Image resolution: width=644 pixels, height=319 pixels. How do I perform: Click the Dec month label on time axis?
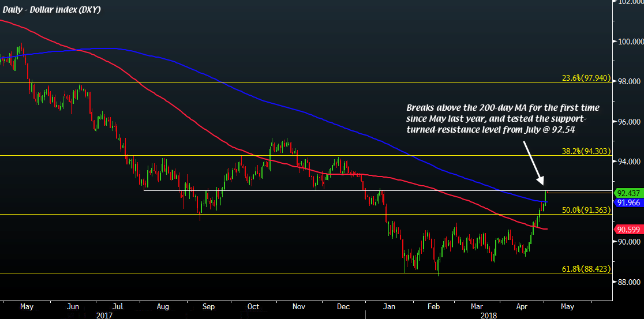(x=345, y=307)
